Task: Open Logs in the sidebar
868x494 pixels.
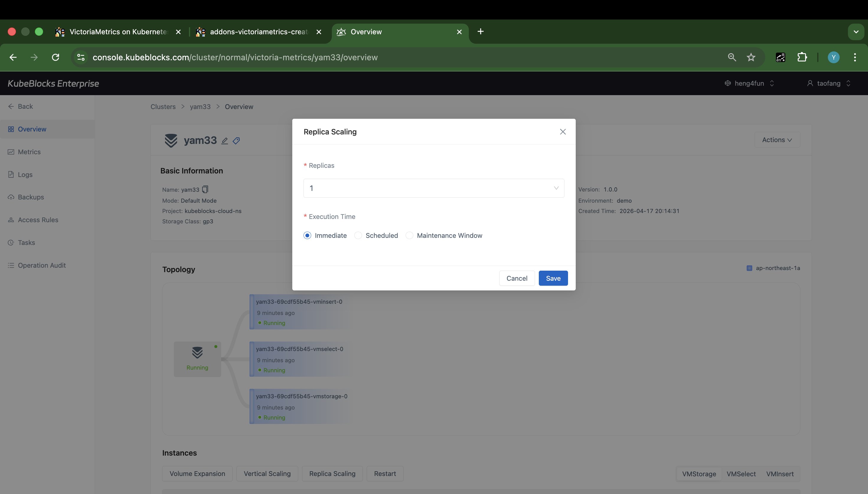Action: 47,174
